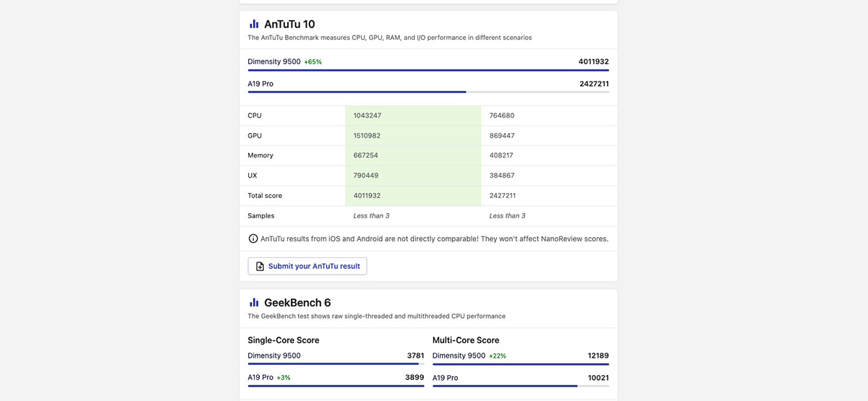The width and height of the screenshot is (868, 401).
Task: Click the Dimensity 9500 AnTuTu score bar
Action: pos(428,70)
